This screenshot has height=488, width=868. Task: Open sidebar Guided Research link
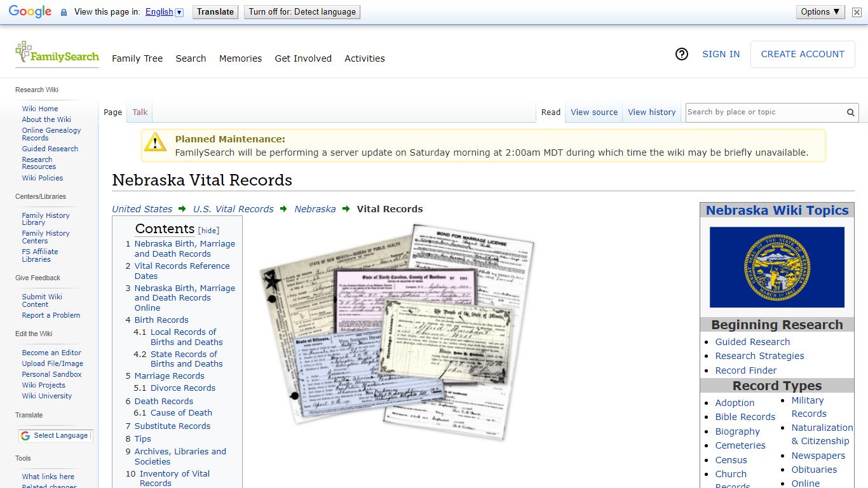50,149
